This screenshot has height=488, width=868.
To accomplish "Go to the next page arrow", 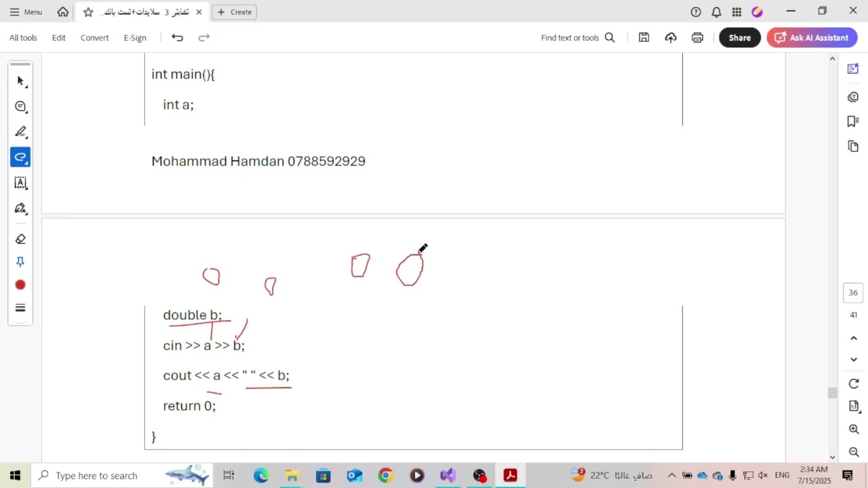I will (854, 360).
